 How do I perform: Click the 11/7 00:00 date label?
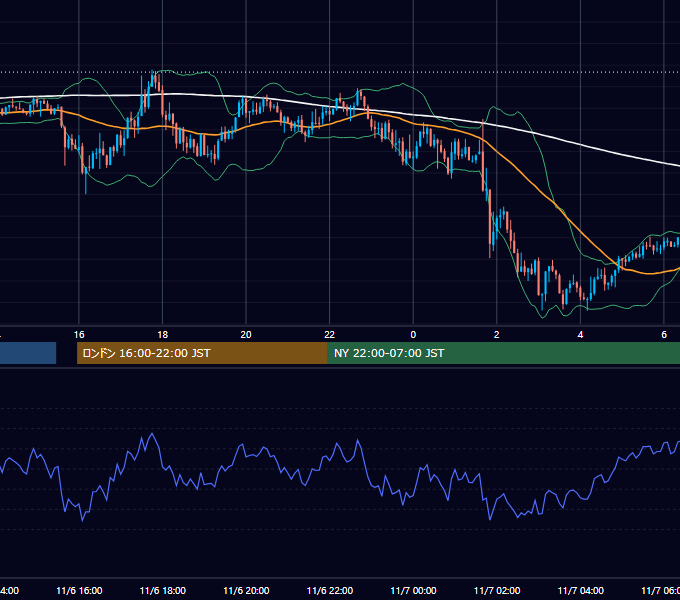pos(413,590)
